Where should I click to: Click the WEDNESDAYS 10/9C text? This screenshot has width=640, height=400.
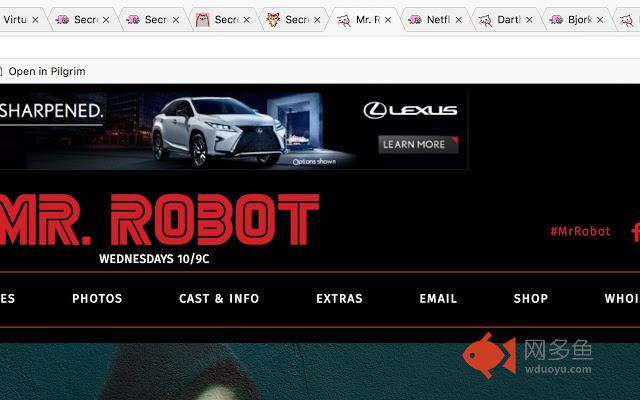coord(154,259)
